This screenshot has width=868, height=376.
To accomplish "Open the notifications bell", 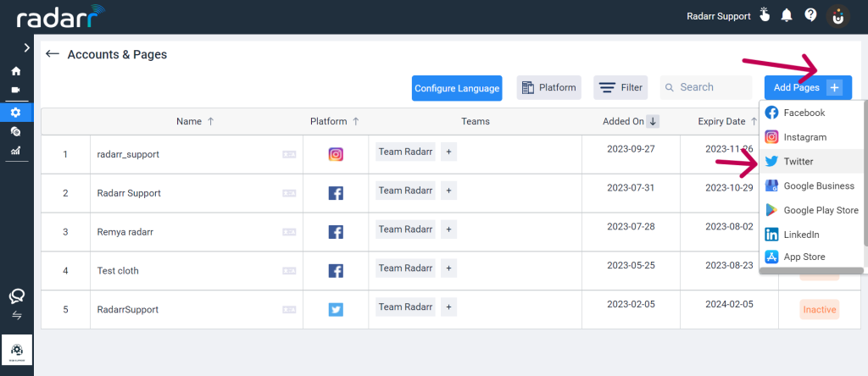I will click(787, 15).
